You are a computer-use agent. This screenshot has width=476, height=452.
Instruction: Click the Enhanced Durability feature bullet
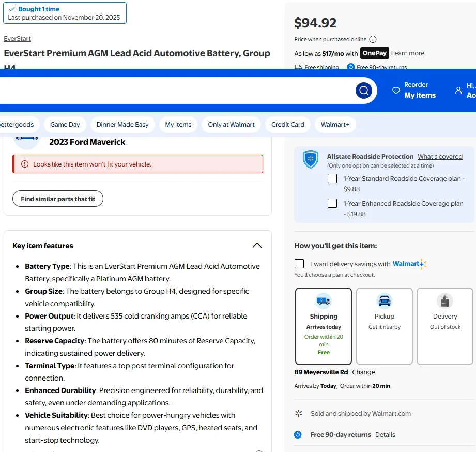click(x=144, y=397)
